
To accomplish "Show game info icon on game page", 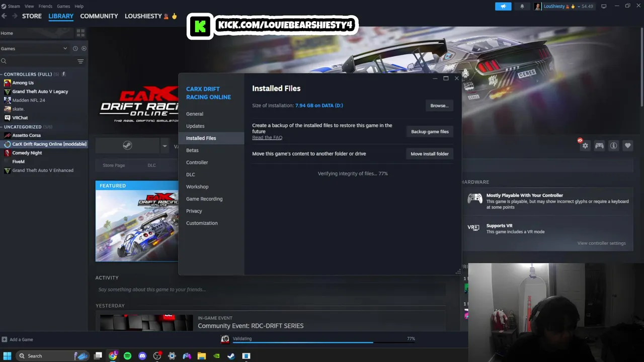I will coord(613,146).
